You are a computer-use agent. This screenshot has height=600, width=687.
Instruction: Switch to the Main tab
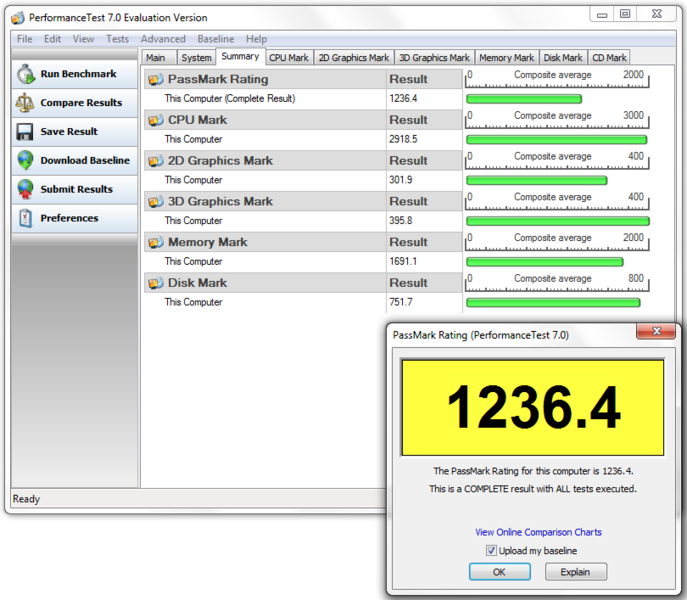point(159,58)
